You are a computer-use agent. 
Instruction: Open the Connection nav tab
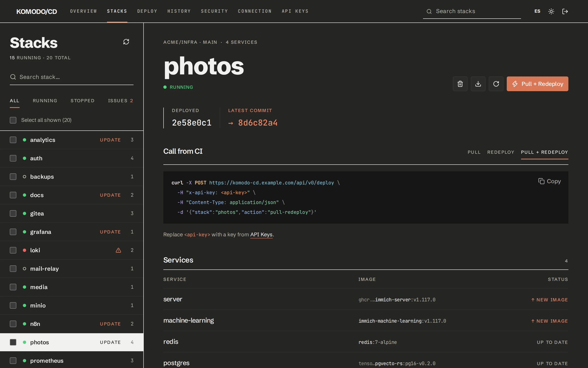point(255,11)
